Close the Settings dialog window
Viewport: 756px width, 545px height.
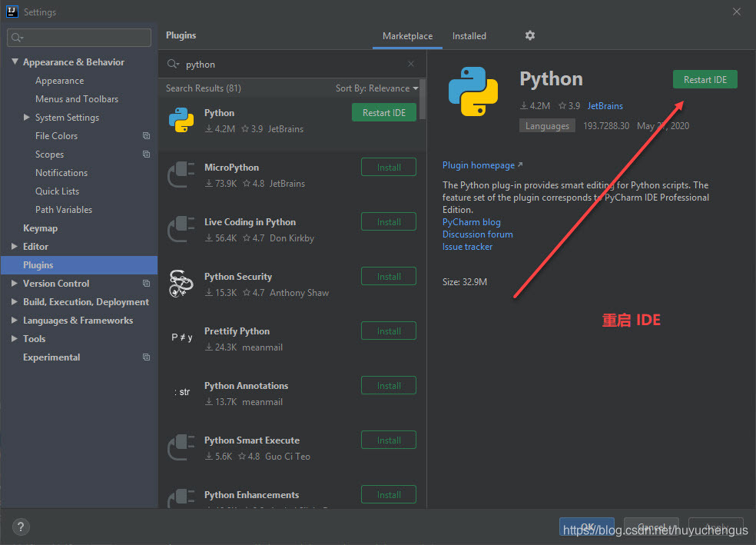(x=737, y=12)
